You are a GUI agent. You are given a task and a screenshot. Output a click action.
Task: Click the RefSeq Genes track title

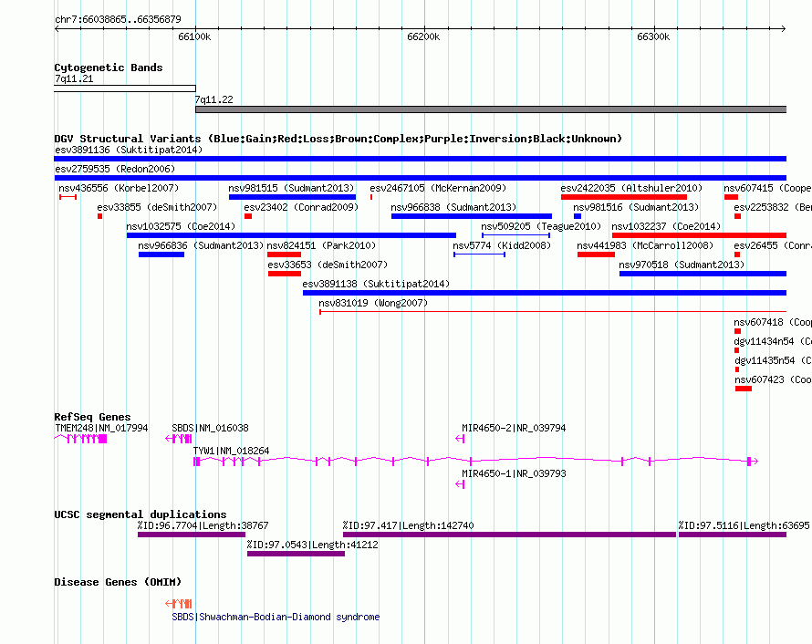point(92,417)
